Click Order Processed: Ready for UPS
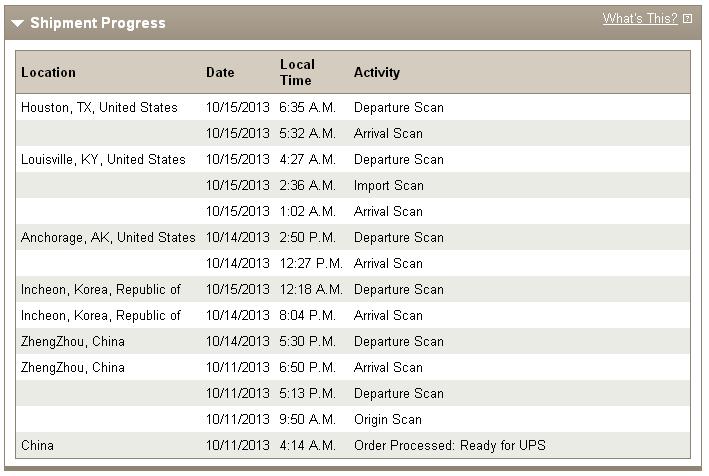Image resolution: width=709 pixels, height=476 pixels. point(449,446)
